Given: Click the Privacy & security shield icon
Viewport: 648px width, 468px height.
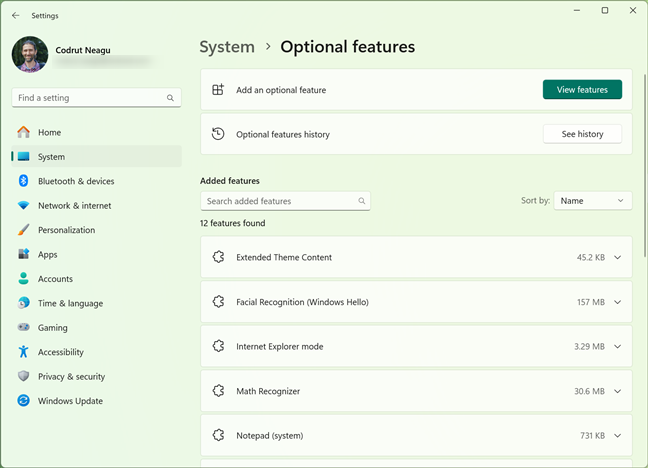Looking at the screenshot, I should click(24, 376).
